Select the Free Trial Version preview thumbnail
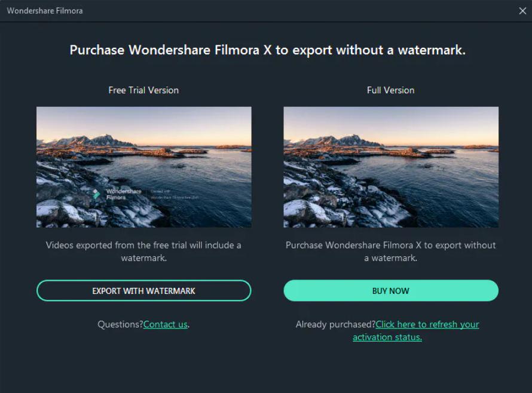 click(144, 167)
